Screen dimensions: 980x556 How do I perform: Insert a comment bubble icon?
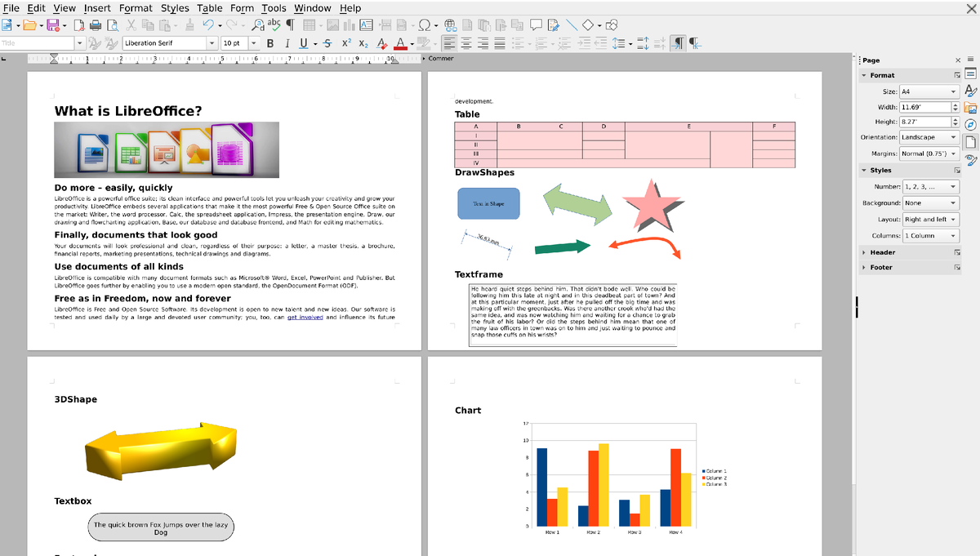coord(536,24)
